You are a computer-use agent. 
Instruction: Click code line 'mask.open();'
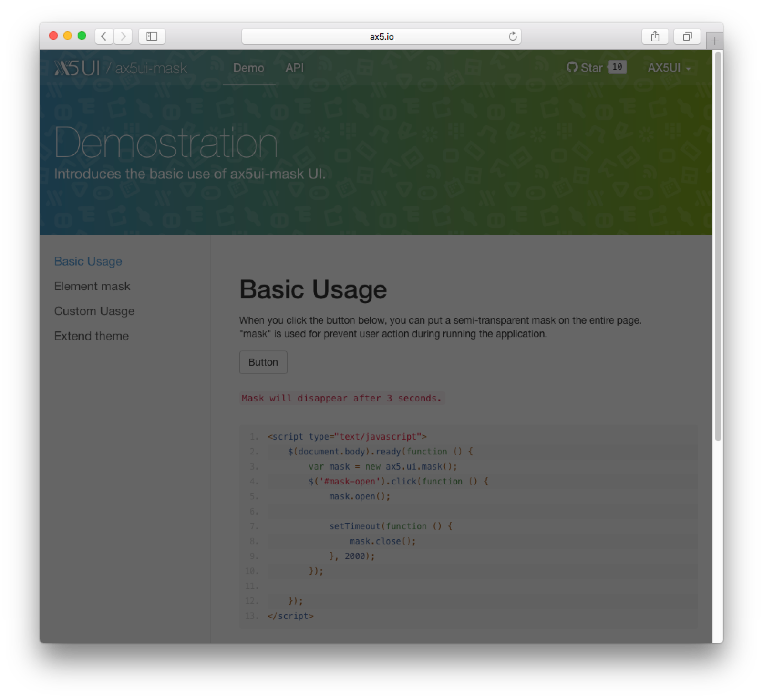coord(360,496)
